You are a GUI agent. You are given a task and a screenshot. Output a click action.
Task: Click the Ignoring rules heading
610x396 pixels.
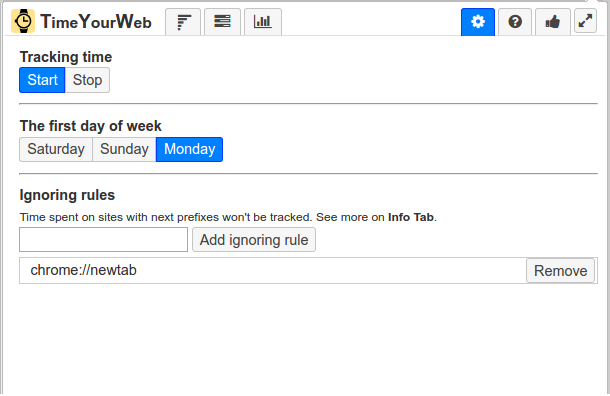[x=67, y=195]
